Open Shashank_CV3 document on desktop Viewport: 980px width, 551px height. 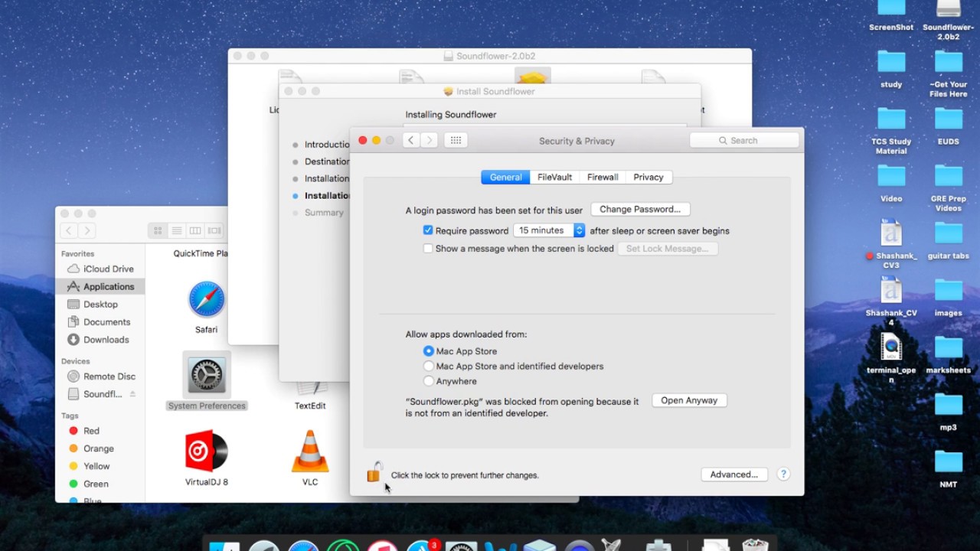coord(891,233)
